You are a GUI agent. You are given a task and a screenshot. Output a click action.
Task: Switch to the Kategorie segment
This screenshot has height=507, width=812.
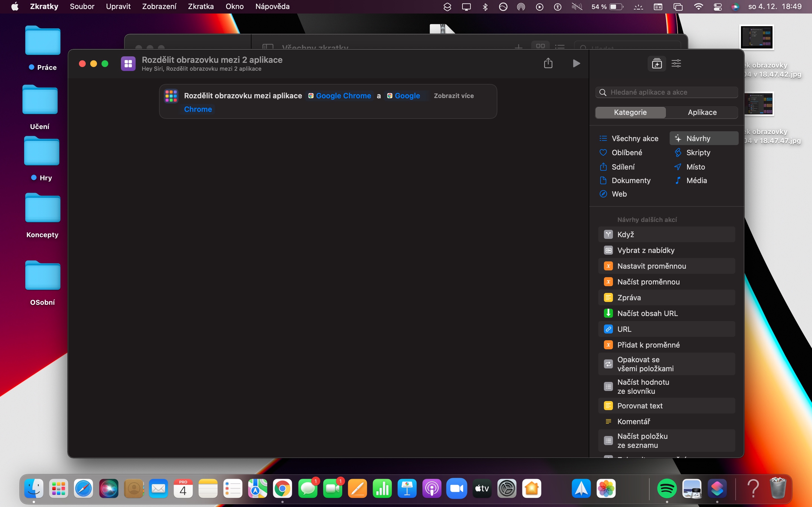(630, 112)
